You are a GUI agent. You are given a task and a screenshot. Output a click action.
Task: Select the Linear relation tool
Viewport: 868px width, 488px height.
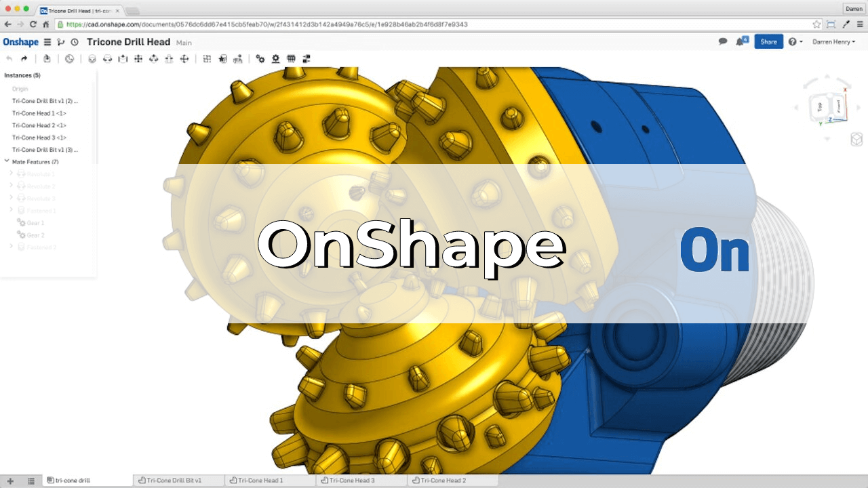click(307, 59)
